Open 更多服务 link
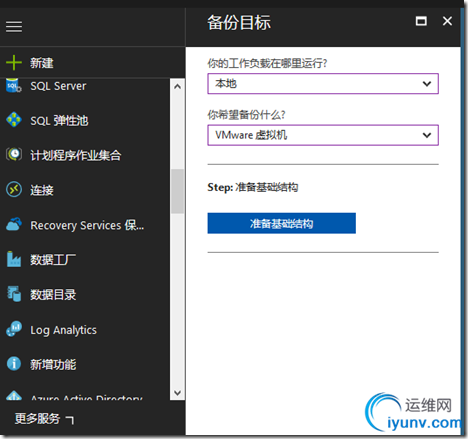This screenshot has width=468, height=439. coord(44,419)
